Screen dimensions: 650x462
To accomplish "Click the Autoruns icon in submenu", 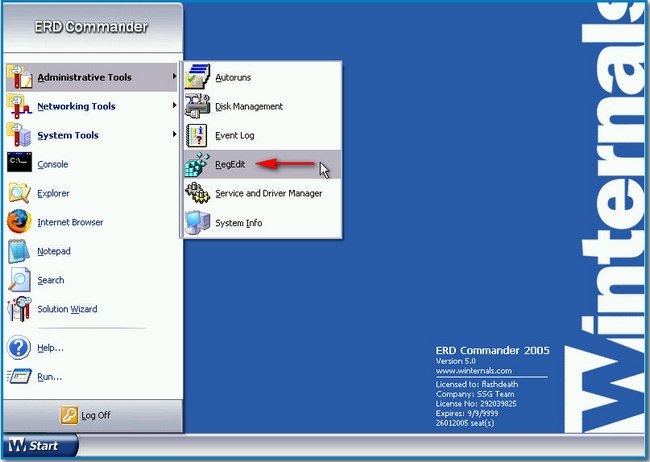I will tap(197, 78).
